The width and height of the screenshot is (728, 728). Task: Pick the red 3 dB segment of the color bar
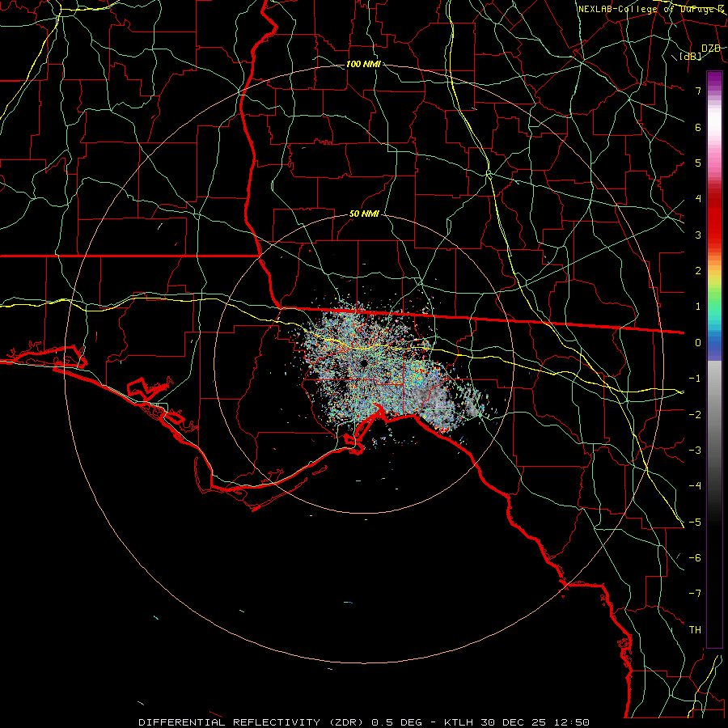(714, 235)
